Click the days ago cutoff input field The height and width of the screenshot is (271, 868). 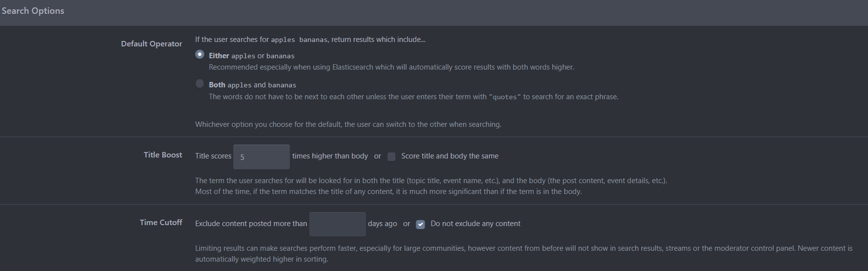(337, 224)
